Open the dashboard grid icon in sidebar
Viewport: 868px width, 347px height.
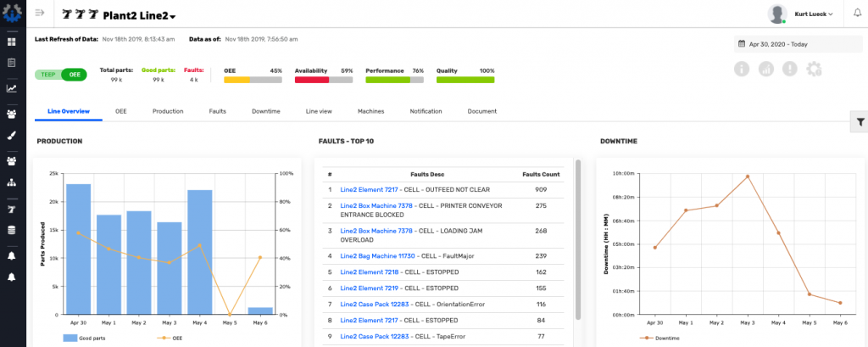coord(12,42)
